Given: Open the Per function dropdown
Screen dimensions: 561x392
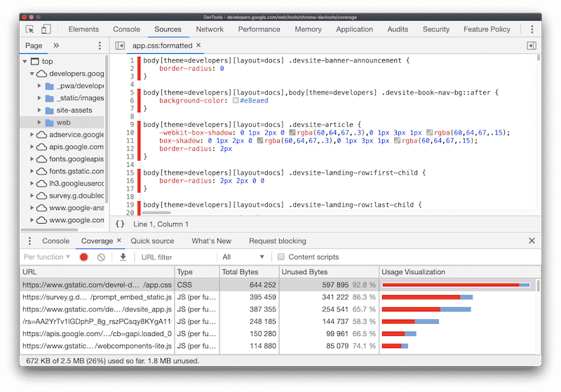Looking at the screenshot, I should (x=48, y=257).
